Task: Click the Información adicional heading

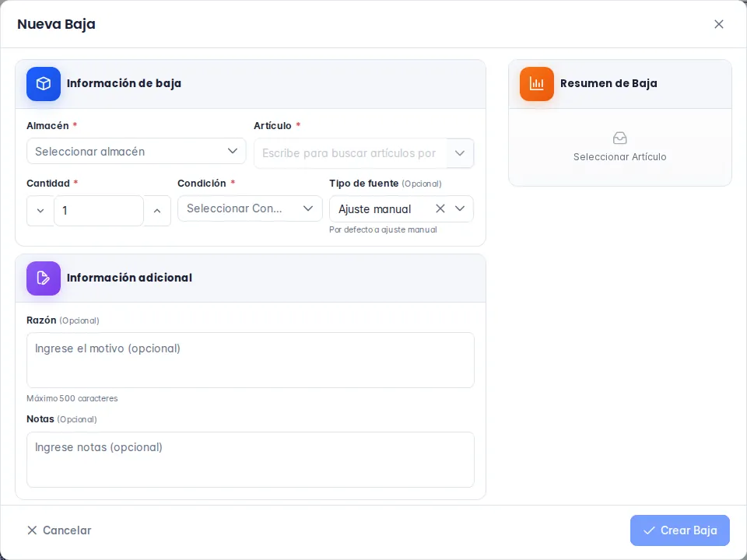Action: (130, 278)
